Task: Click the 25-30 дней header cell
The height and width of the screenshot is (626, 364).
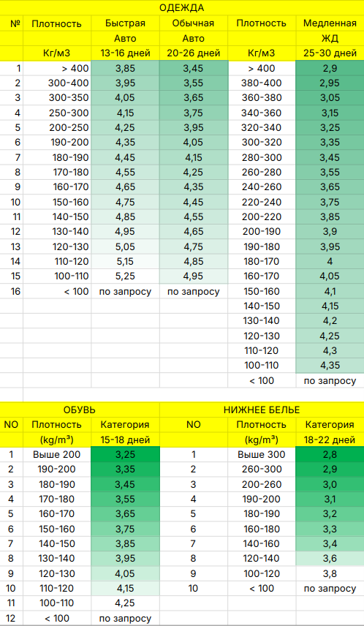Action: tap(330, 53)
